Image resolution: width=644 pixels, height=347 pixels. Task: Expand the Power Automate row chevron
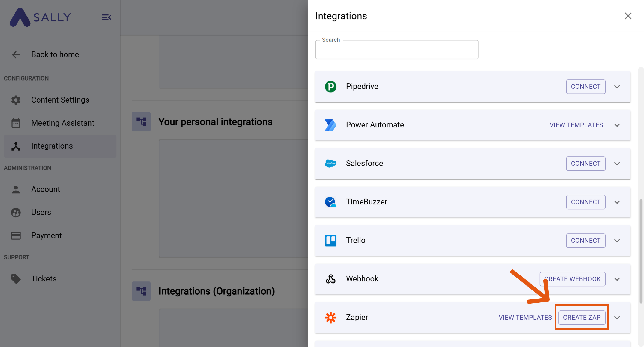617,125
